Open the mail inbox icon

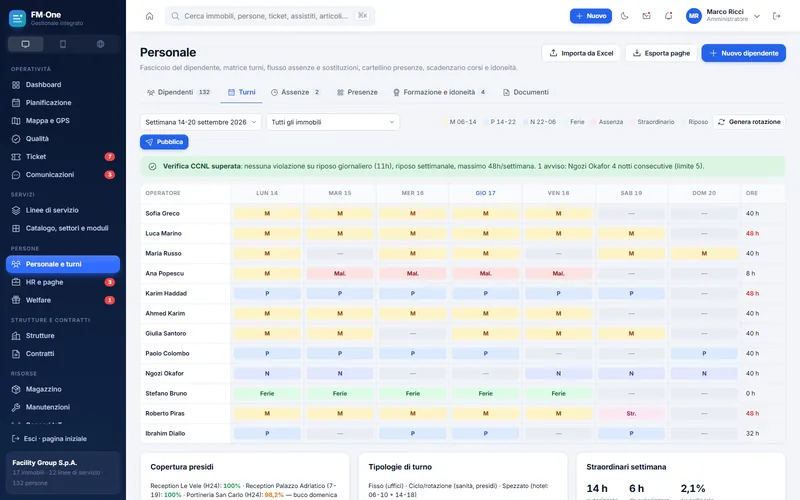[x=646, y=16]
